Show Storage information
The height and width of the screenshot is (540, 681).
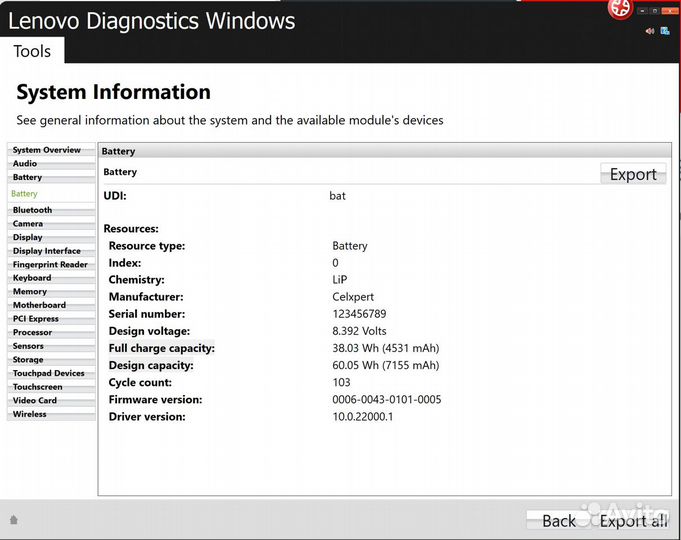tap(51, 360)
